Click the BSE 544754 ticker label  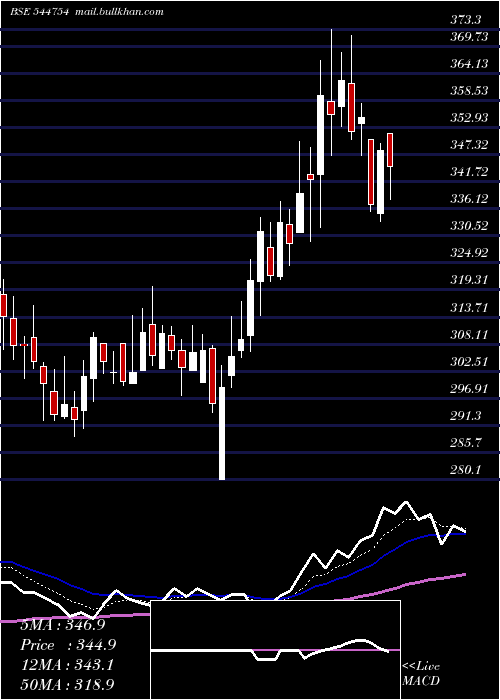click(x=39, y=12)
